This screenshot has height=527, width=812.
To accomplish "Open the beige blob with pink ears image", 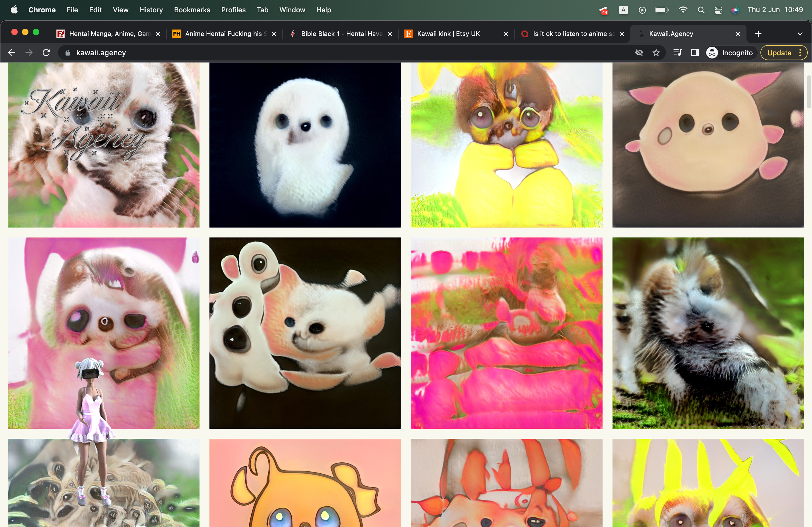I will pyautogui.click(x=708, y=145).
